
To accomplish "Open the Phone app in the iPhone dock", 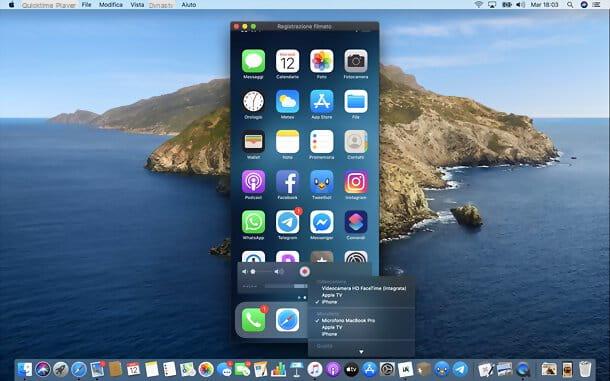I will [x=253, y=320].
